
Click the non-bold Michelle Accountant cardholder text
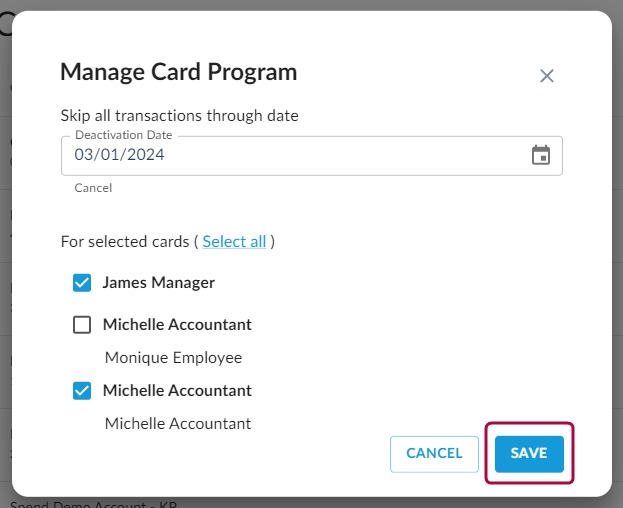point(178,423)
